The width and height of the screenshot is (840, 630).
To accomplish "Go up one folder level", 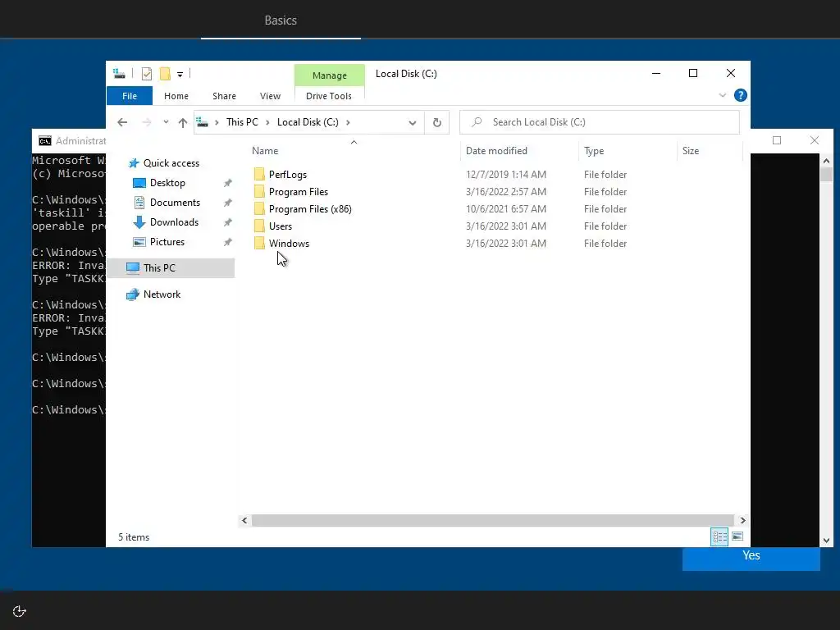I will click(183, 123).
